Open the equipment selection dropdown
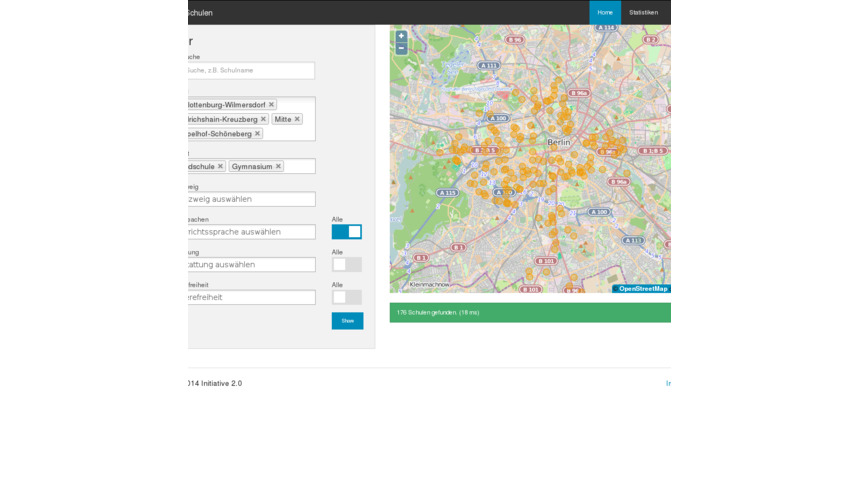Viewport: 859px width, 483px height. tap(250, 265)
